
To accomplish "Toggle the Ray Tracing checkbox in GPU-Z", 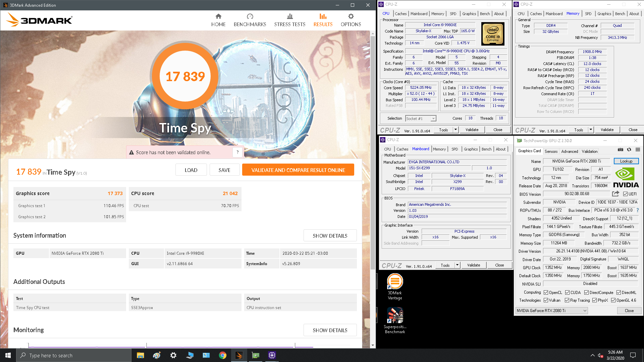I will pos(567,300).
